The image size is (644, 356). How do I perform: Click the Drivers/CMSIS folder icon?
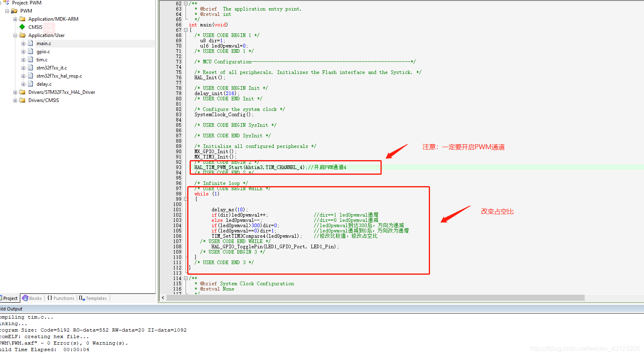(22, 100)
